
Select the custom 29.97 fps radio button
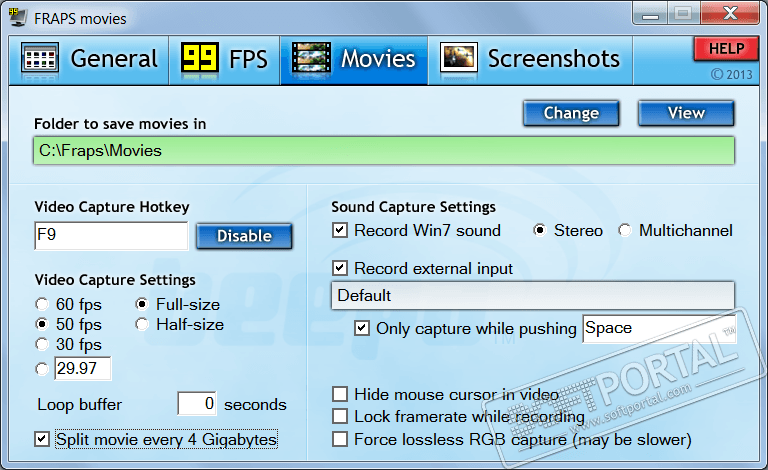click(42, 369)
